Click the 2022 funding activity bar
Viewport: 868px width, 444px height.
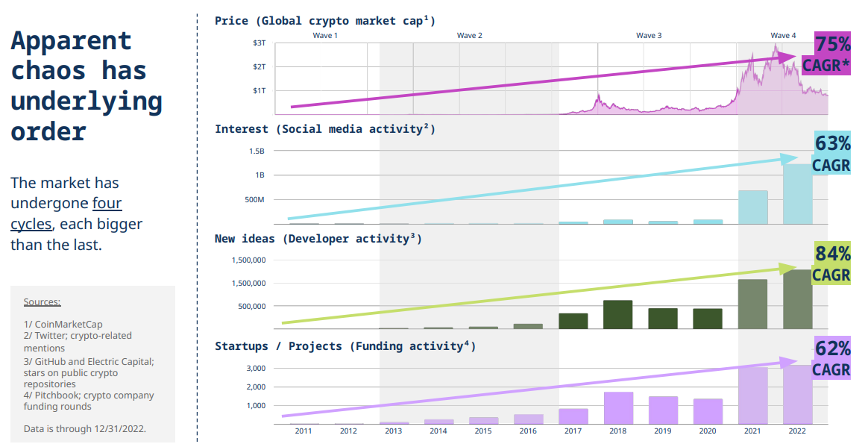797,395
